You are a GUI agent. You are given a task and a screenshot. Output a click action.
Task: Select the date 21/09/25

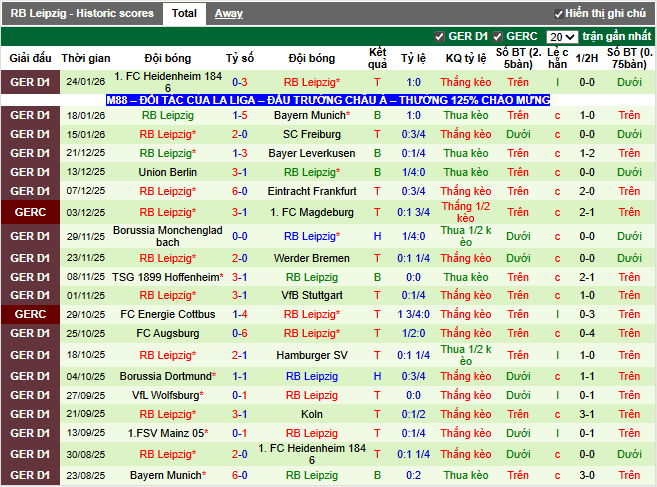[85, 414]
